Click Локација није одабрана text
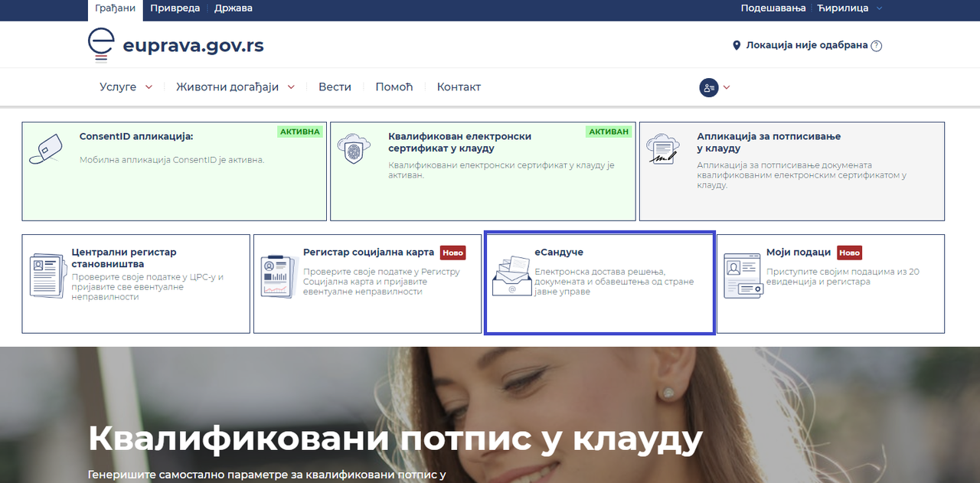This screenshot has height=483, width=980. tap(807, 45)
